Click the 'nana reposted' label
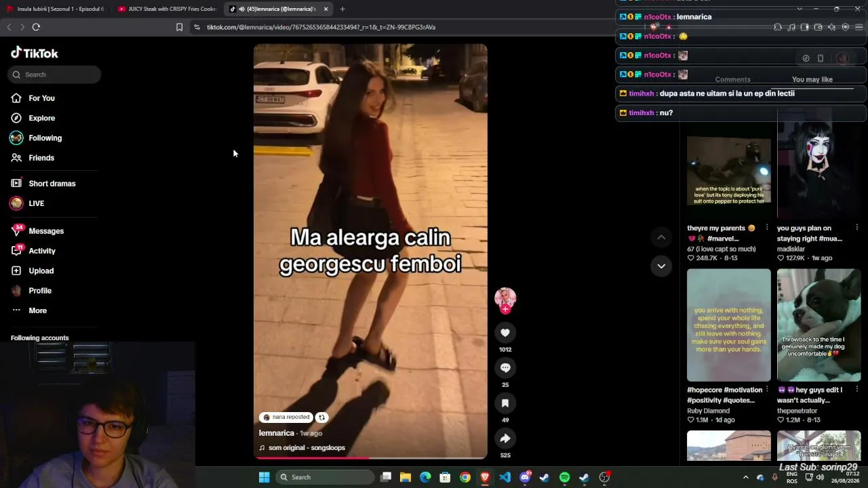Viewport: 868px width, 488px height. [286, 418]
